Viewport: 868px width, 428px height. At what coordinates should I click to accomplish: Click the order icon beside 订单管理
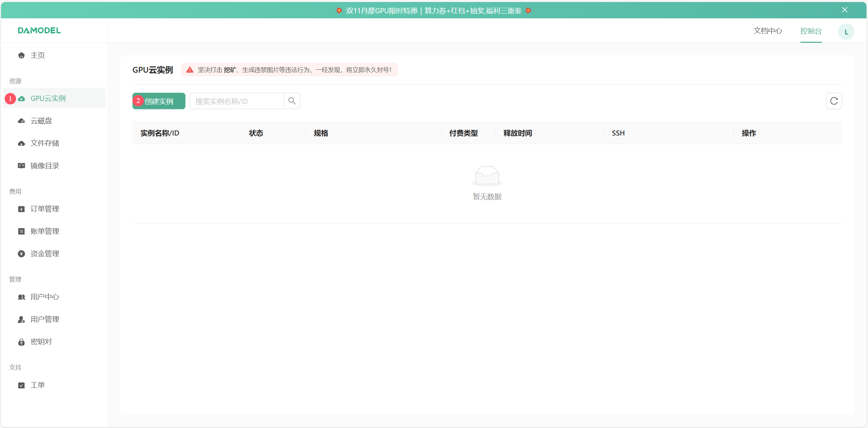point(21,209)
